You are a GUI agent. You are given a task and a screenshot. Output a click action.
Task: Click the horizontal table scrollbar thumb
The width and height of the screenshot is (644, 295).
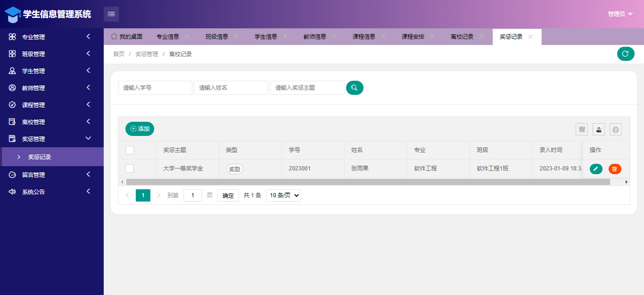[368, 182]
